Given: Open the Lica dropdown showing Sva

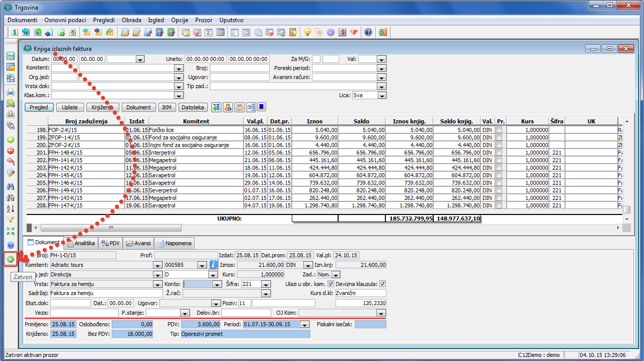Looking at the screenshot, I should (x=381, y=95).
